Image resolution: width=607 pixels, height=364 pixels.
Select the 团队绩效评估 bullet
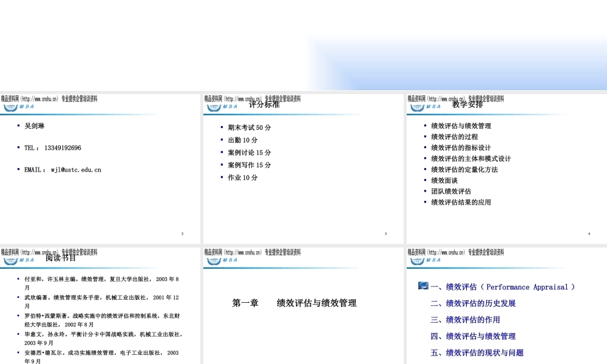(x=451, y=191)
